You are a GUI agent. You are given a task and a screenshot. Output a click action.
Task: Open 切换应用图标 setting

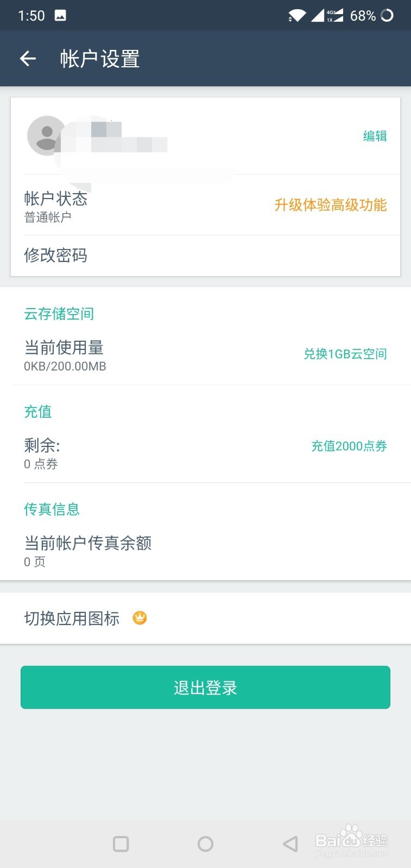72,618
